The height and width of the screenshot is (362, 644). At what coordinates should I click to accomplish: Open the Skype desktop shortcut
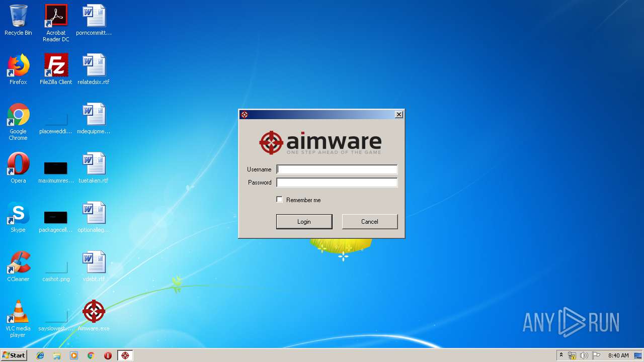coord(18,217)
